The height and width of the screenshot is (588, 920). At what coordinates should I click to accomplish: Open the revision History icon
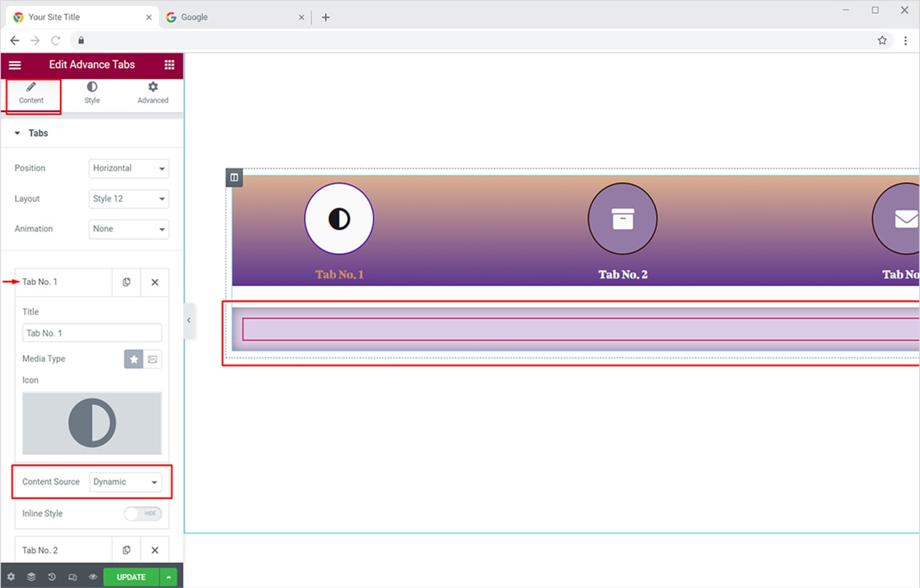[52, 577]
